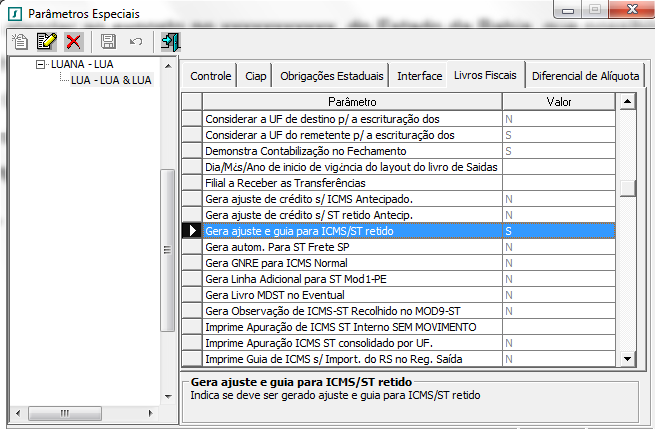Image resolution: width=655 pixels, height=431 pixels.
Task: Select 'Gera autom. Para ST Frete SP' row
Action: click(352, 247)
